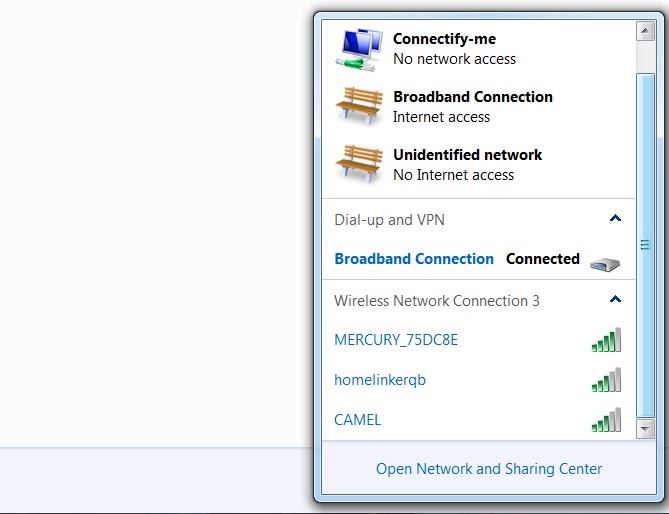This screenshot has width=669, height=514.
Task: Click the Unidentified network bench icon
Action: [358, 164]
